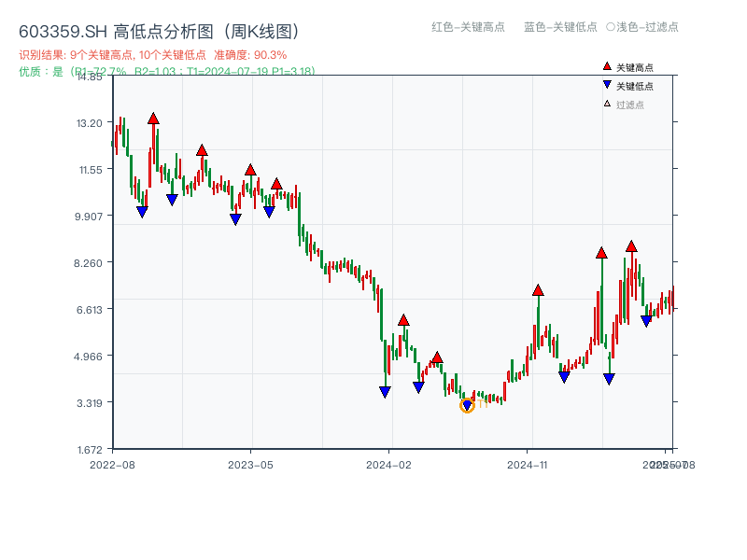Click the orange-circled lowest point marker
The image size is (747, 560).
468,404
